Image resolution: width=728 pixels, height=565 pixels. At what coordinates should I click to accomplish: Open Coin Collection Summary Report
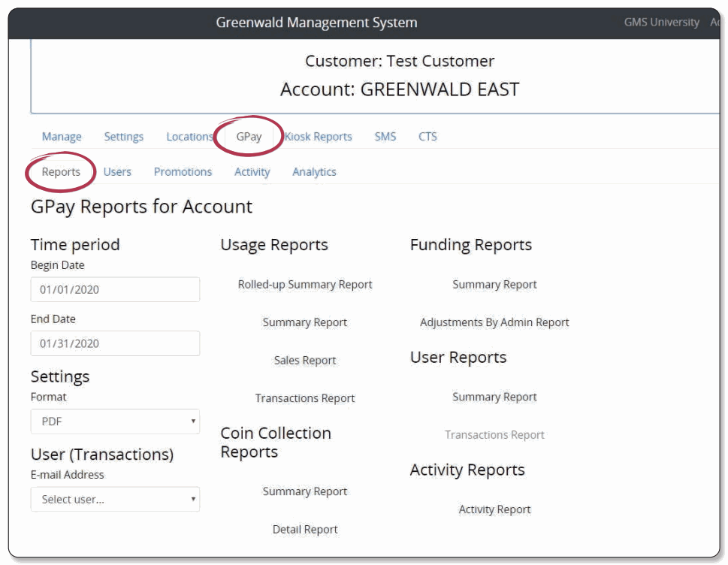point(305,491)
